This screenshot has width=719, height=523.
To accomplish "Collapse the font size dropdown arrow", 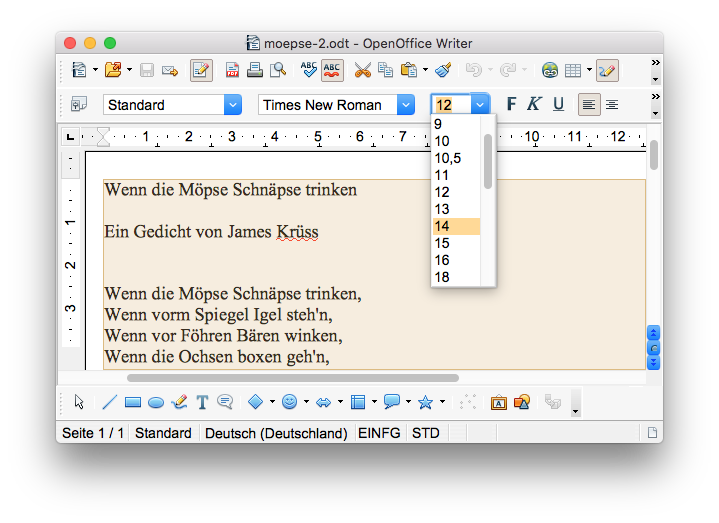I will point(480,105).
